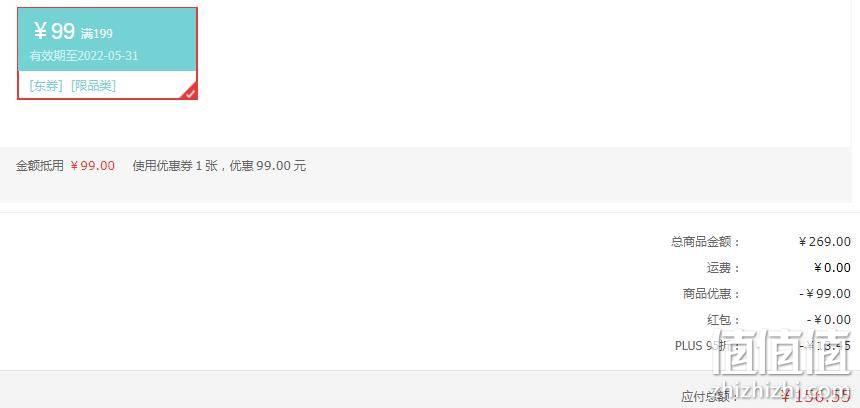Image resolution: width=860 pixels, height=408 pixels.
Task: Click the -¥99.00 goods discount value
Action: [x=825, y=293]
